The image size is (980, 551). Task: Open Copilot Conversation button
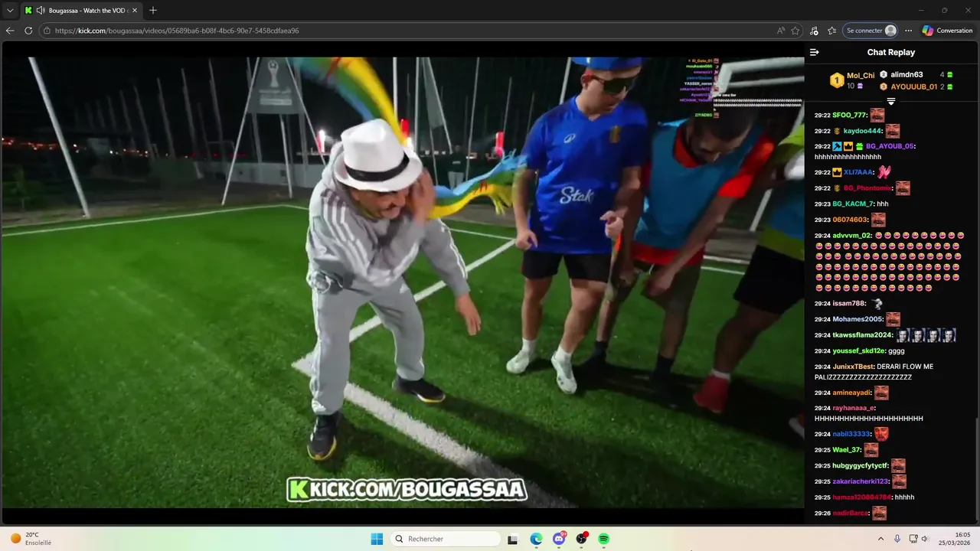tap(948, 31)
